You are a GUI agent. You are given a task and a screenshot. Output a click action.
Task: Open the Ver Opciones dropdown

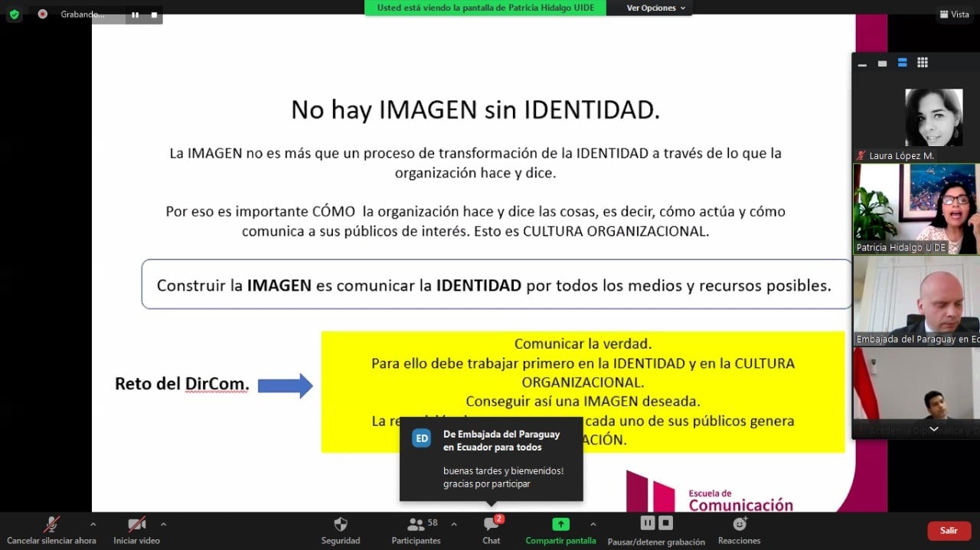(x=656, y=8)
